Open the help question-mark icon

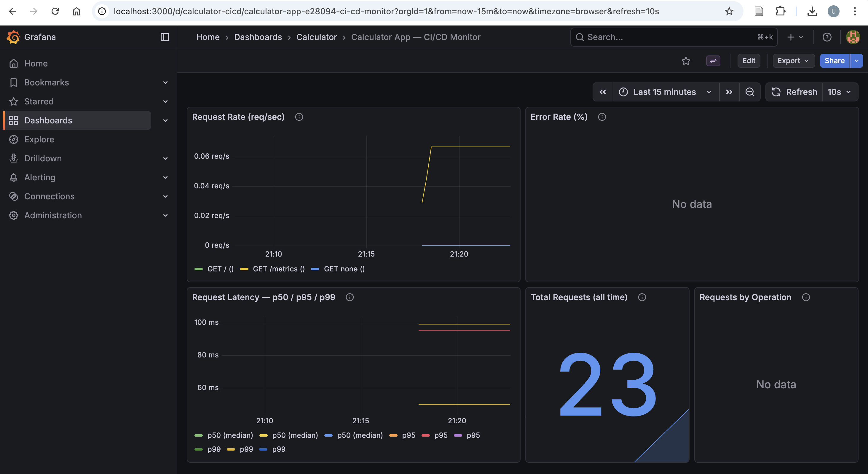(x=827, y=37)
